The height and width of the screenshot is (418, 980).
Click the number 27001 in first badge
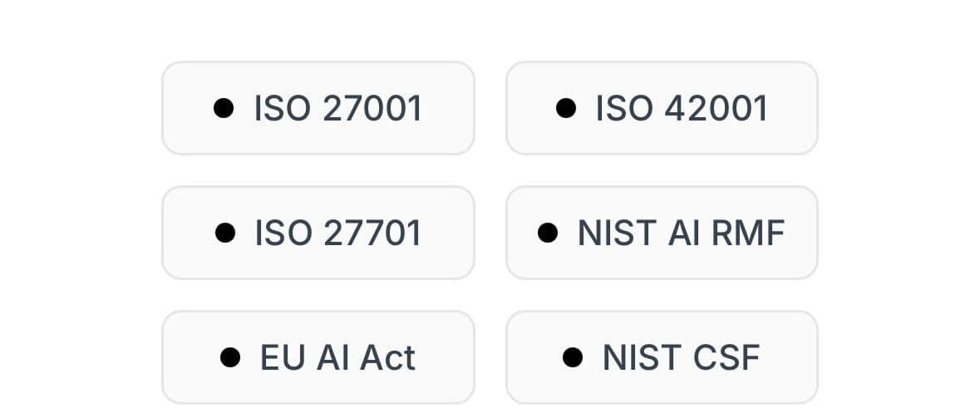tap(372, 109)
